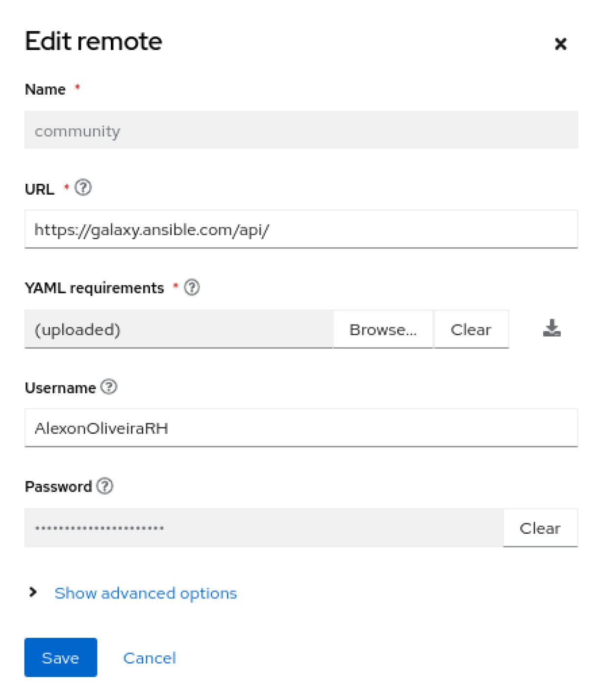Click the masked Password field
Viewport: 604px width, 700px height.
click(x=264, y=528)
